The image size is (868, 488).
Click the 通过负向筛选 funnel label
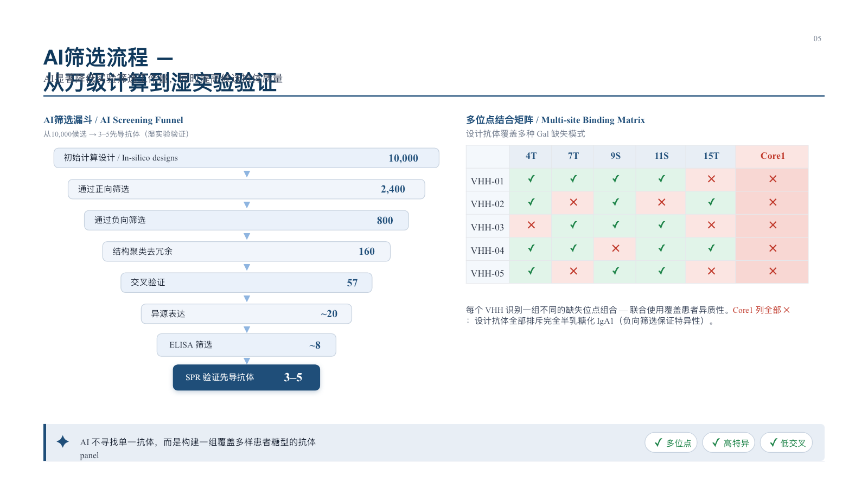[x=120, y=220]
